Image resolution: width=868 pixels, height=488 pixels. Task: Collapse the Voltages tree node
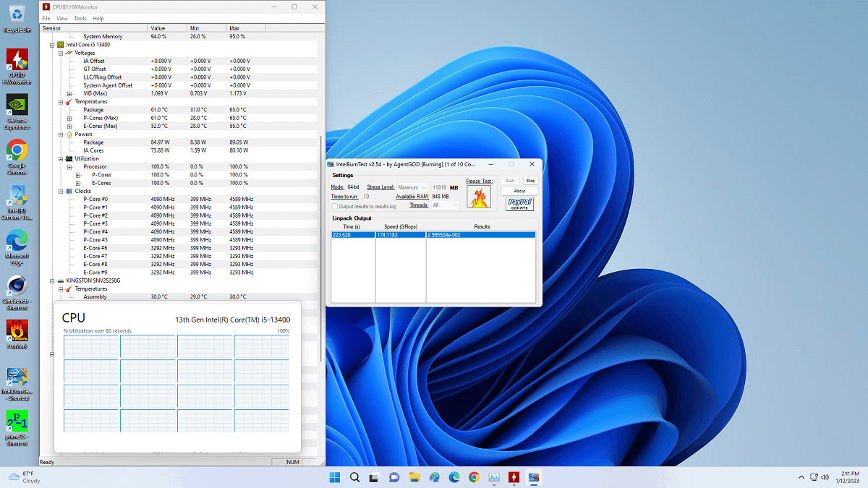coord(61,53)
